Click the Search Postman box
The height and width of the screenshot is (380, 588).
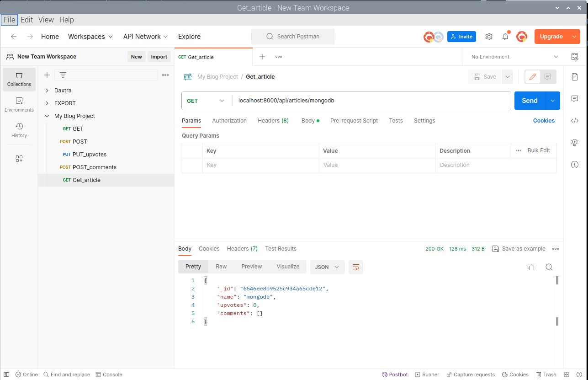pyautogui.click(x=293, y=37)
